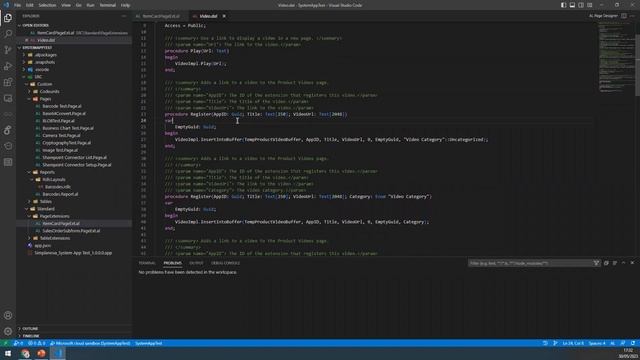Screen dimensions: 640x360
Task: Open the Windows Start menu
Action: click(x=8, y=353)
